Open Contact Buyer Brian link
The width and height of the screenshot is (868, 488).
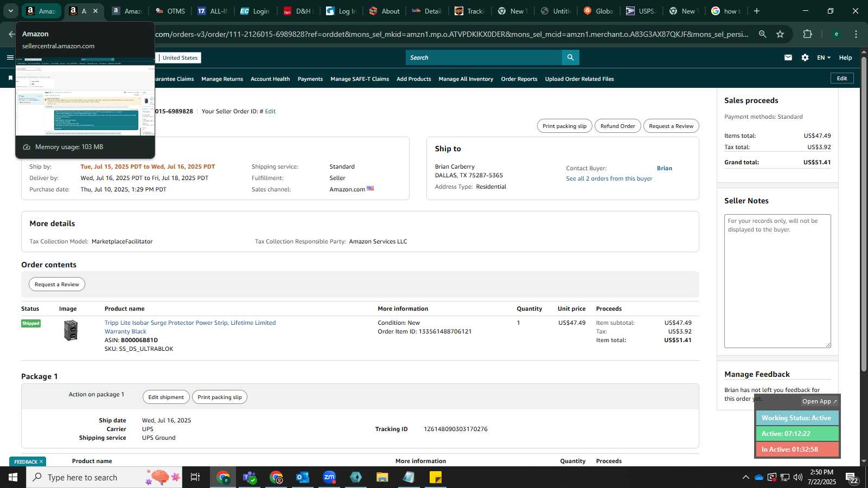(x=665, y=168)
